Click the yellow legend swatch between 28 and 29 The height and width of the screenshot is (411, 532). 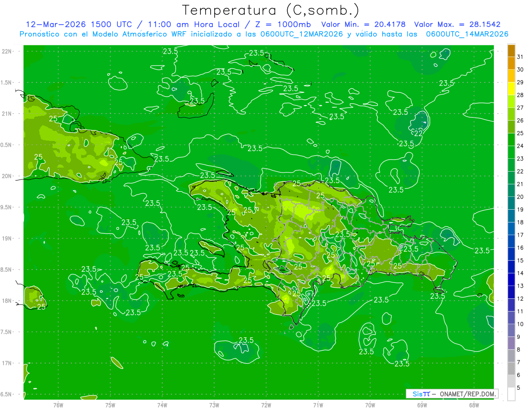pyautogui.click(x=511, y=89)
